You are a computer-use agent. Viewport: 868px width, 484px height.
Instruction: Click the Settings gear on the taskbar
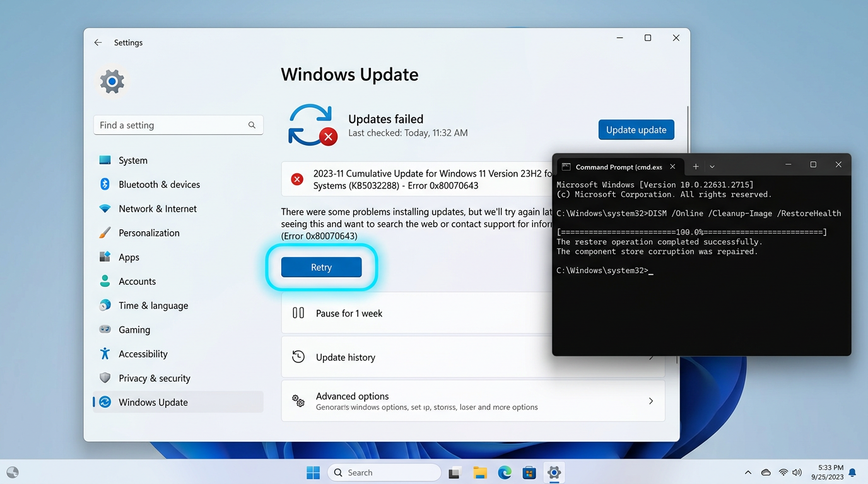pos(554,472)
